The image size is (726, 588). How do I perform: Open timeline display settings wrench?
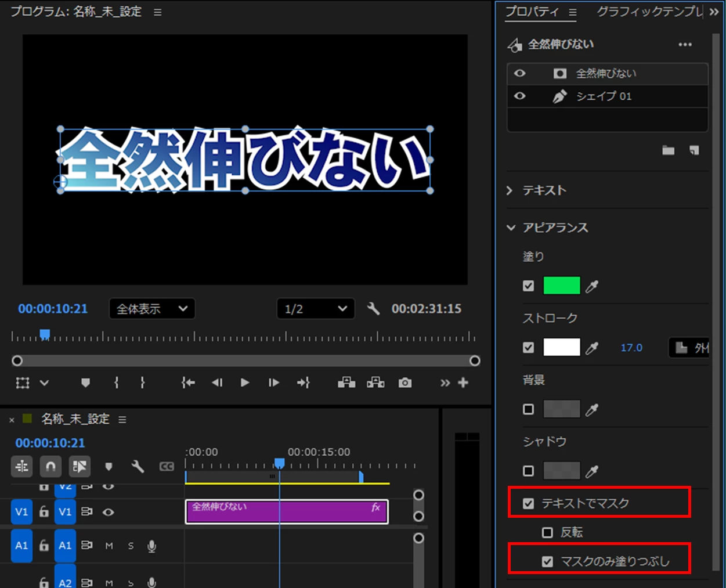(138, 466)
